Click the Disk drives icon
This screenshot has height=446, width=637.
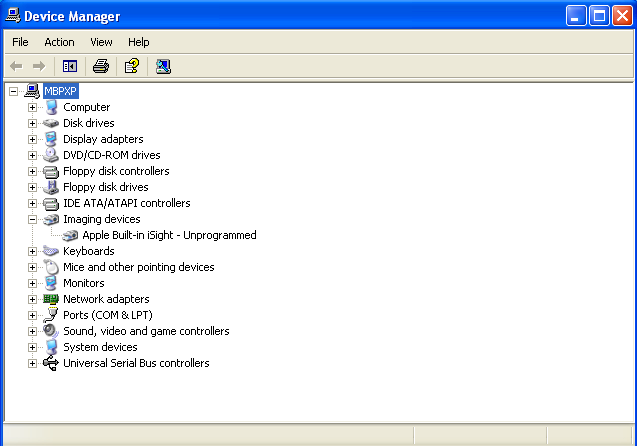51,123
